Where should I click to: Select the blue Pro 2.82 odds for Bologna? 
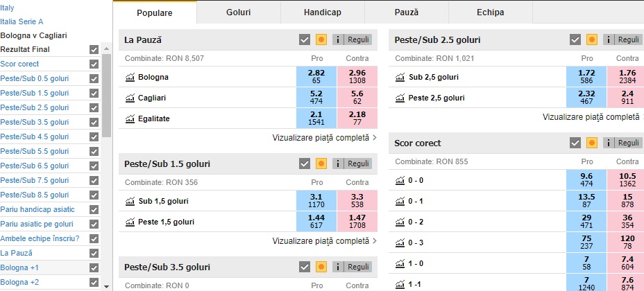click(x=316, y=77)
